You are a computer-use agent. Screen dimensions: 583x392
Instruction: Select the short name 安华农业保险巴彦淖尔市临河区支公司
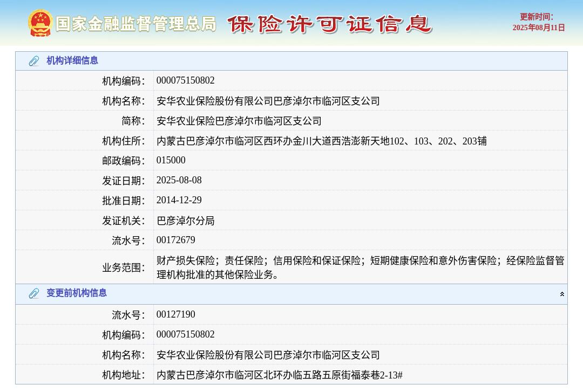pos(239,121)
